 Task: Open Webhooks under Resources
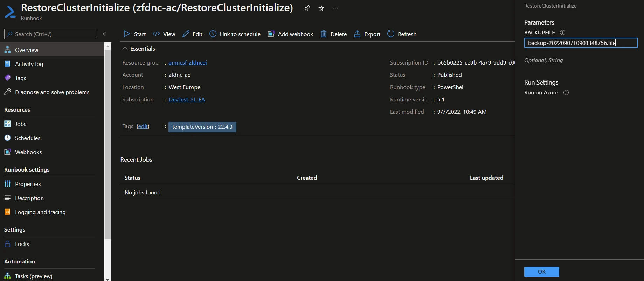pos(52,152)
